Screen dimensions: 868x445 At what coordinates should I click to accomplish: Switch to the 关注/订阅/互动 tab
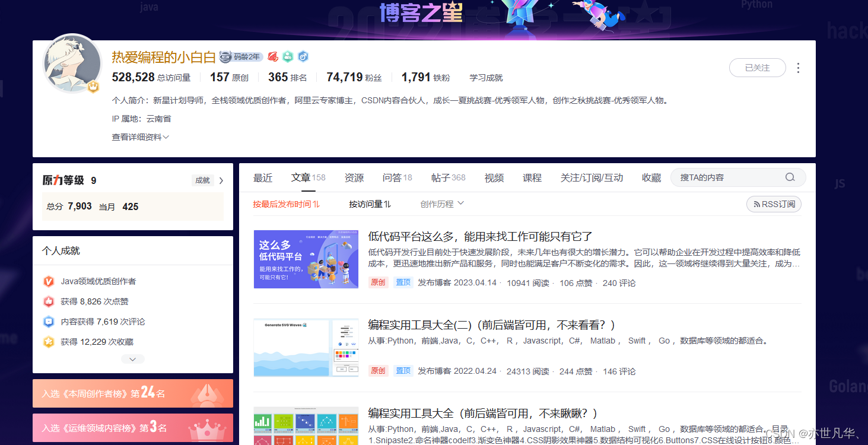[592, 177]
